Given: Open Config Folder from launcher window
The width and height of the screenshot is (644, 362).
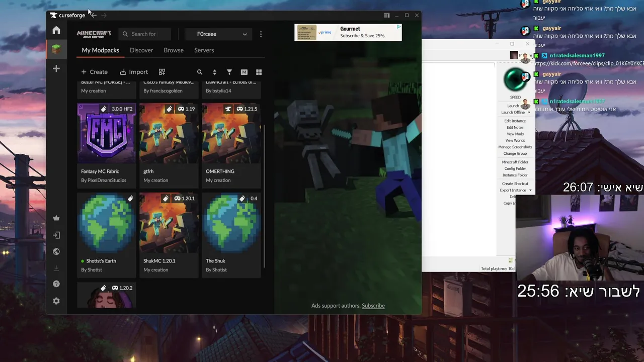Looking at the screenshot, I should 515,168.
